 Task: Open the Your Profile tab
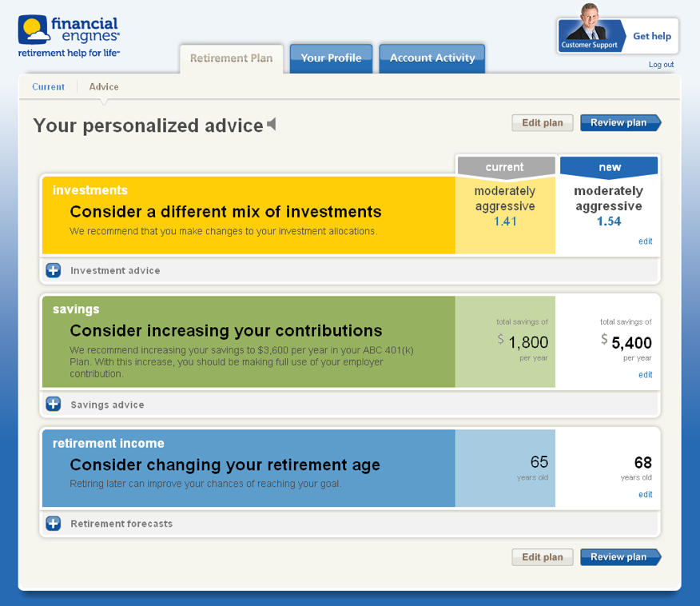tap(332, 58)
